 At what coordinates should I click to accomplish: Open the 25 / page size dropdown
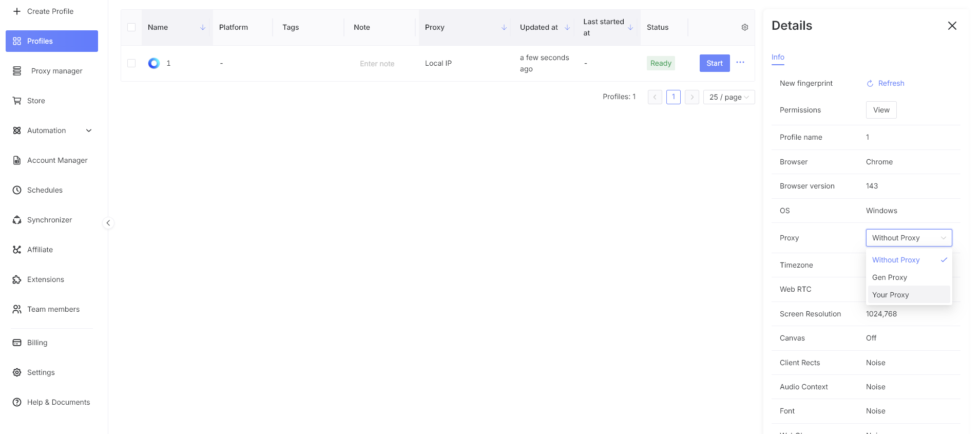(x=728, y=97)
